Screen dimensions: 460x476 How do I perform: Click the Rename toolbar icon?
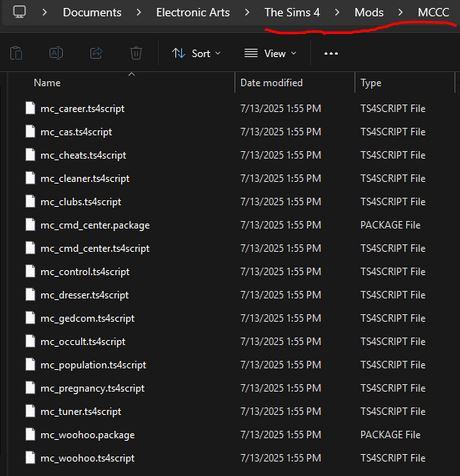(x=56, y=53)
